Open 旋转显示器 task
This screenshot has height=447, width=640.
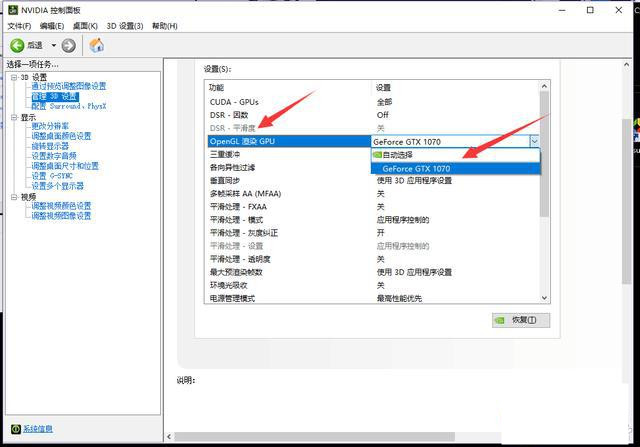point(50,146)
